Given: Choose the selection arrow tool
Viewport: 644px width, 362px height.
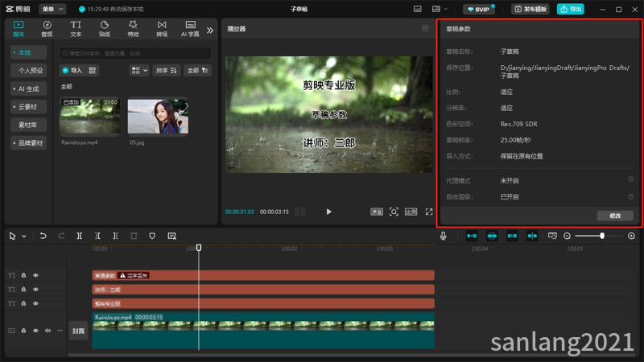Looking at the screenshot, I should (12, 236).
